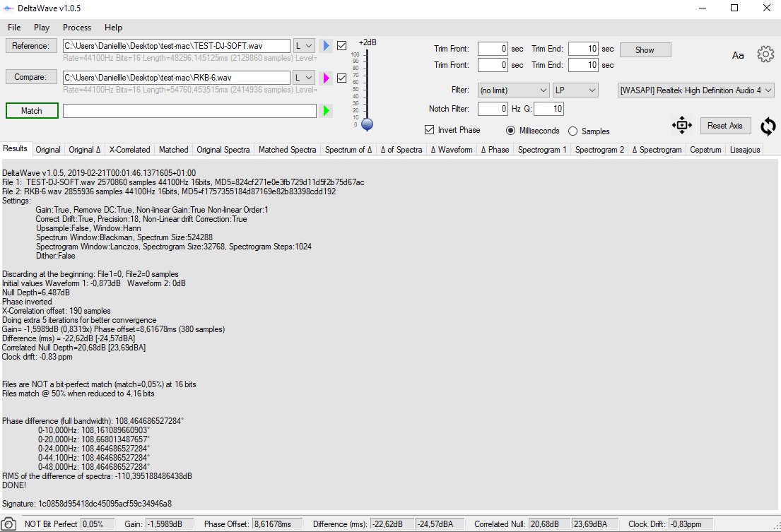Open the LP filter type dropdown
This screenshot has height=532, width=781.
[575, 90]
